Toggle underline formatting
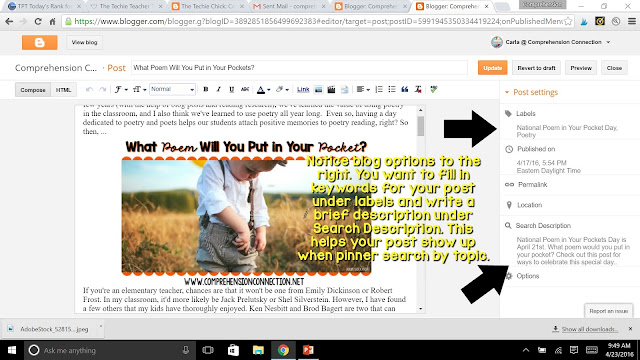The image size is (640, 360). click(x=231, y=89)
